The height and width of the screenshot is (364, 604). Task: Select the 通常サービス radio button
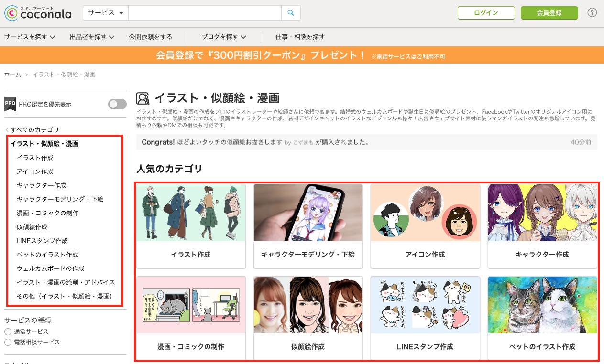click(8, 332)
